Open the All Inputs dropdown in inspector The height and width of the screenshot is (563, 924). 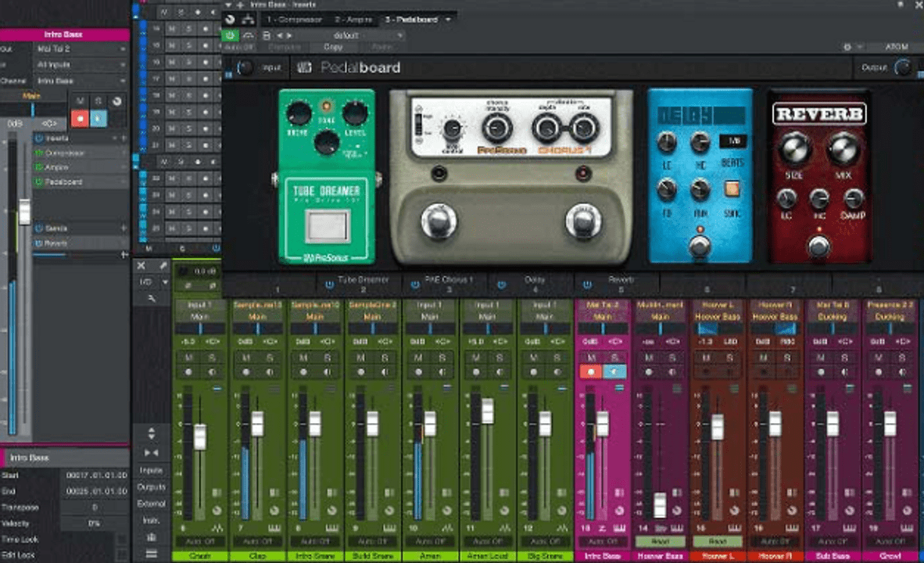point(81,65)
